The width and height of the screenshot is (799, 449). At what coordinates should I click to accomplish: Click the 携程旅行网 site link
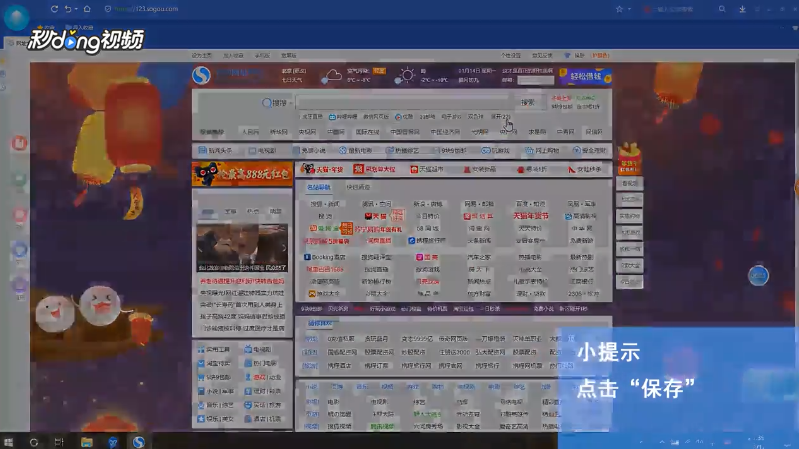[427, 241]
